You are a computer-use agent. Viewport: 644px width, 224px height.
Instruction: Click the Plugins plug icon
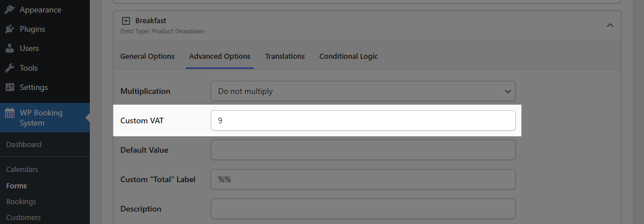click(10, 29)
